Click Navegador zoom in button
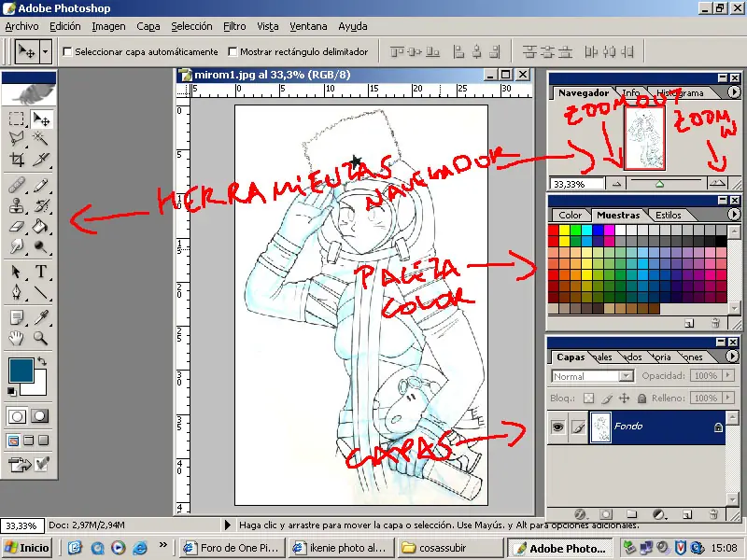Viewport: 747px width, 560px height. tap(717, 183)
